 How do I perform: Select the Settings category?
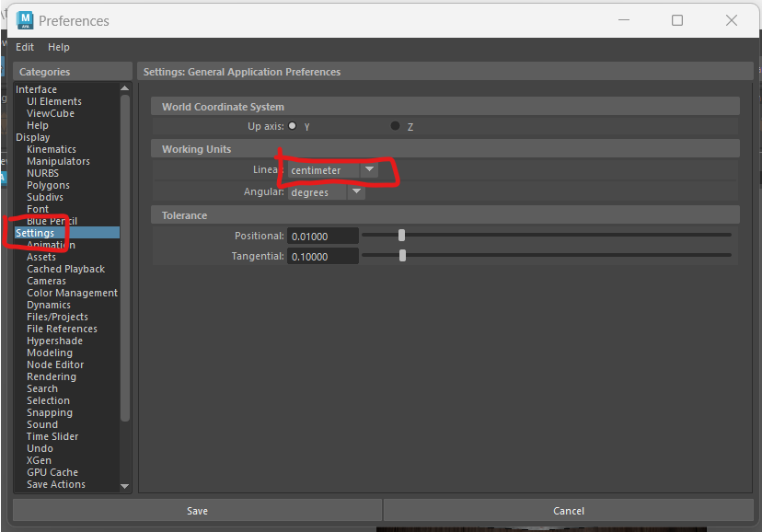[x=35, y=233]
